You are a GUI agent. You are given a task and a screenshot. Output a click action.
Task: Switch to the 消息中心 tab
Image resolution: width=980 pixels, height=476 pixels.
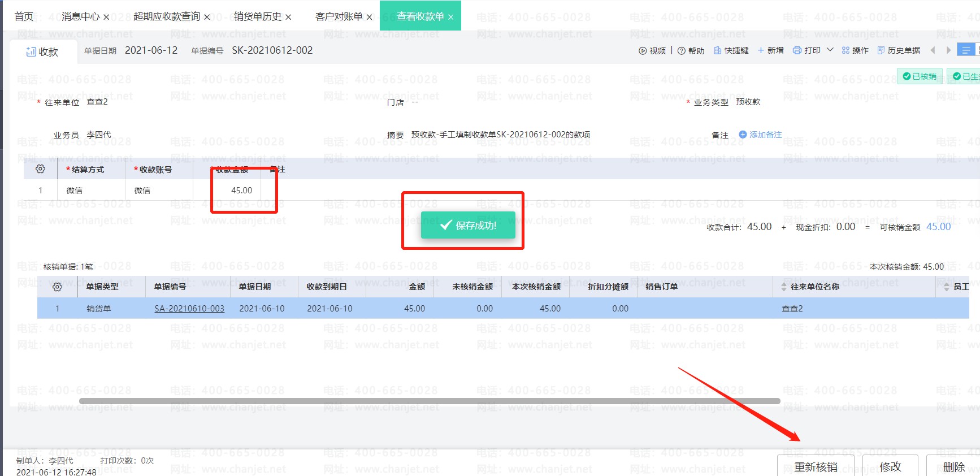pos(80,16)
